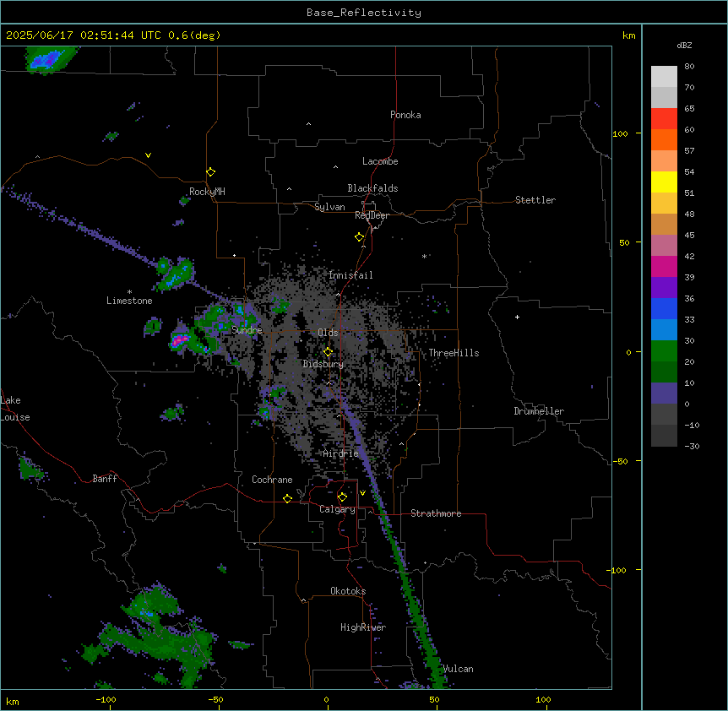Select the yellow diamond marker between Olds and Didsbury
Screen dimensions: 728x711
point(328,352)
